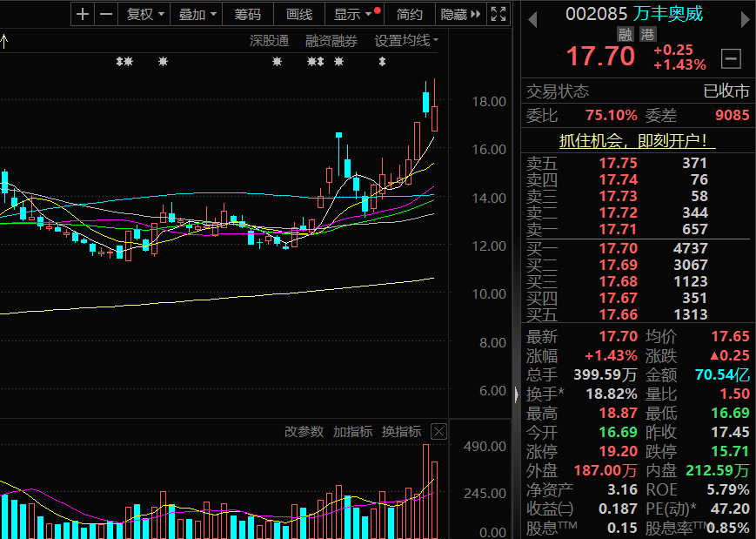Click 均价 value 17.65
Image resolution: width=756 pixels, height=539 pixels.
pyautogui.click(x=731, y=336)
